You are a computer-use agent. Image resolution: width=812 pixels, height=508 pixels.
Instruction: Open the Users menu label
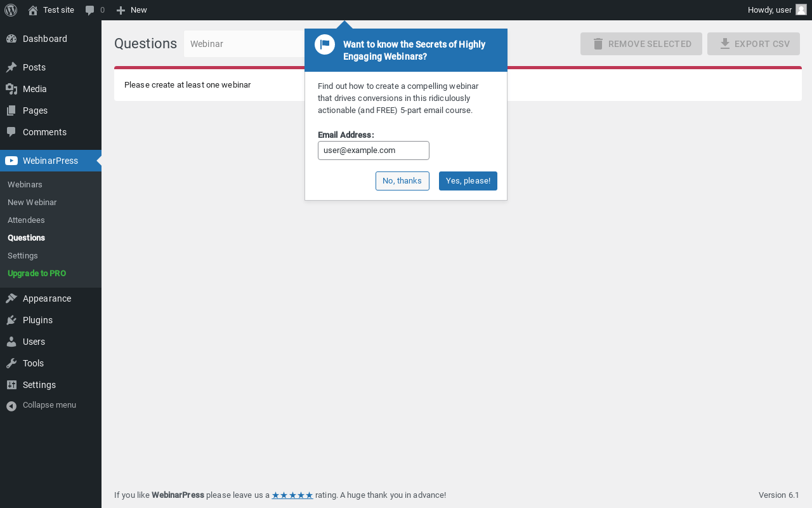(34, 342)
